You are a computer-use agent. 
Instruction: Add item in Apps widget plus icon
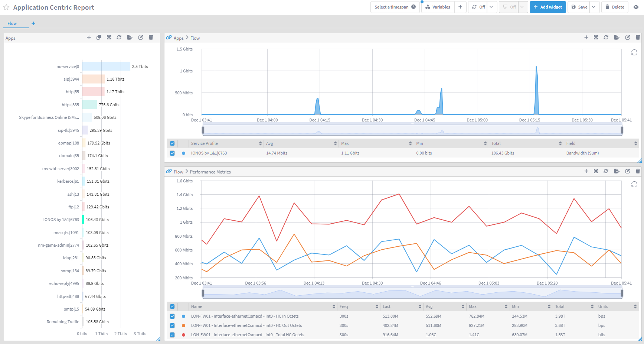click(89, 38)
